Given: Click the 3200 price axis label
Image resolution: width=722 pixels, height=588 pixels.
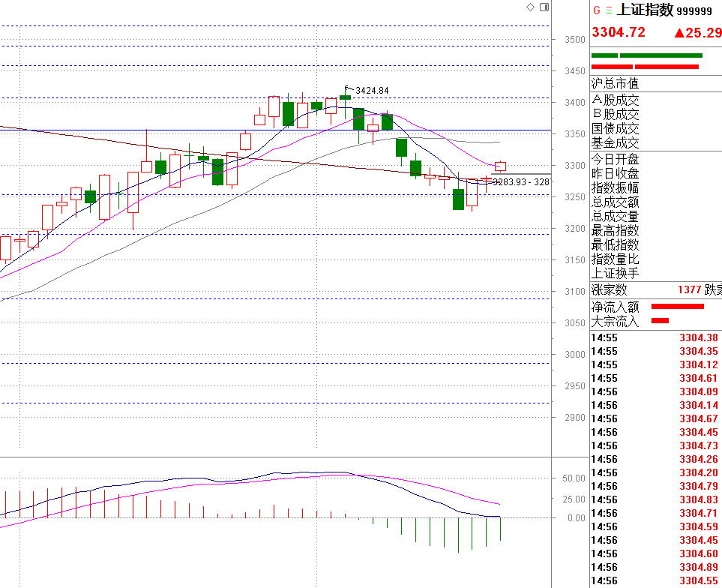Looking at the screenshot, I should click(x=575, y=229).
